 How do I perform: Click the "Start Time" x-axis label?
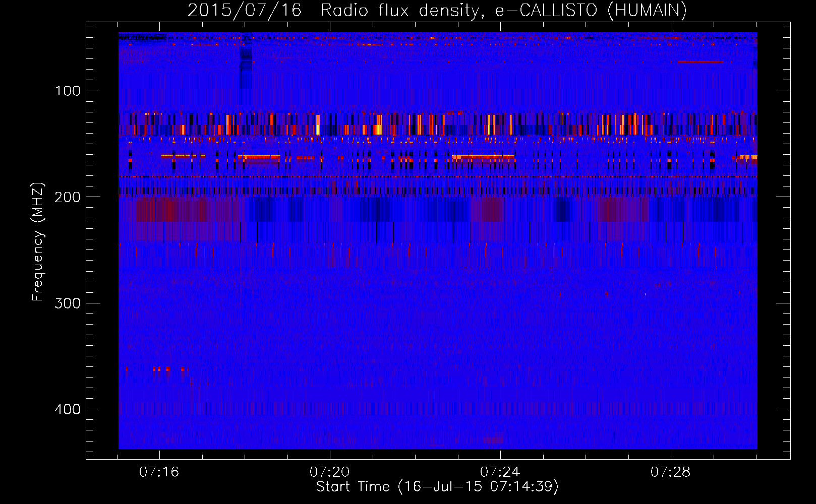click(437, 487)
